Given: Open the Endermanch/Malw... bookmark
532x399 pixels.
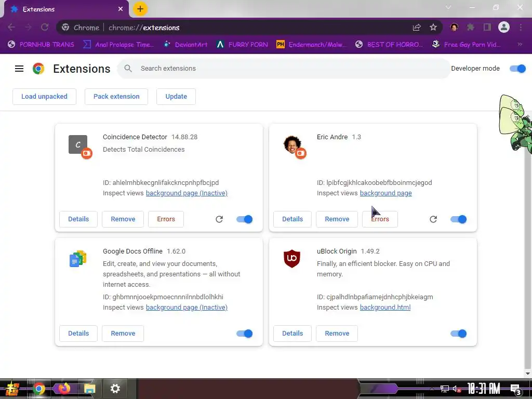Looking at the screenshot, I should point(312,45).
